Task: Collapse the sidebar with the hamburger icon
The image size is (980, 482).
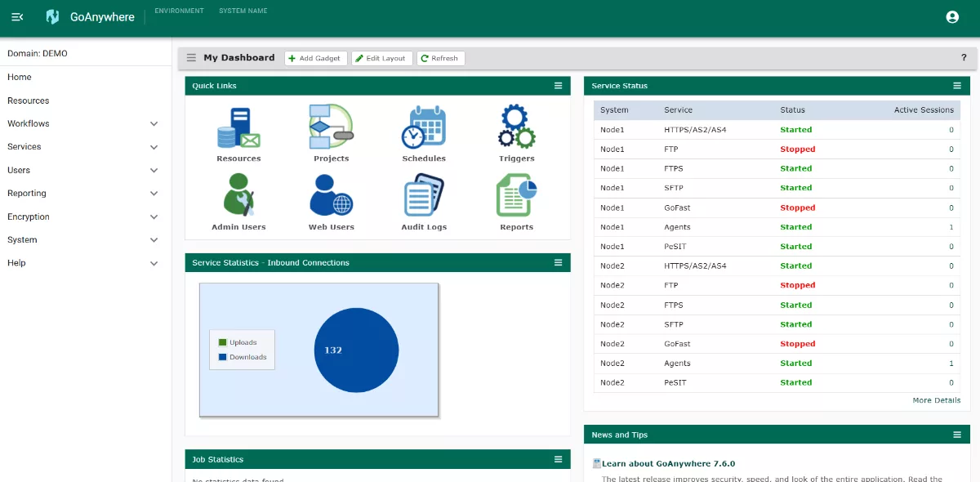Action: (x=17, y=17)
